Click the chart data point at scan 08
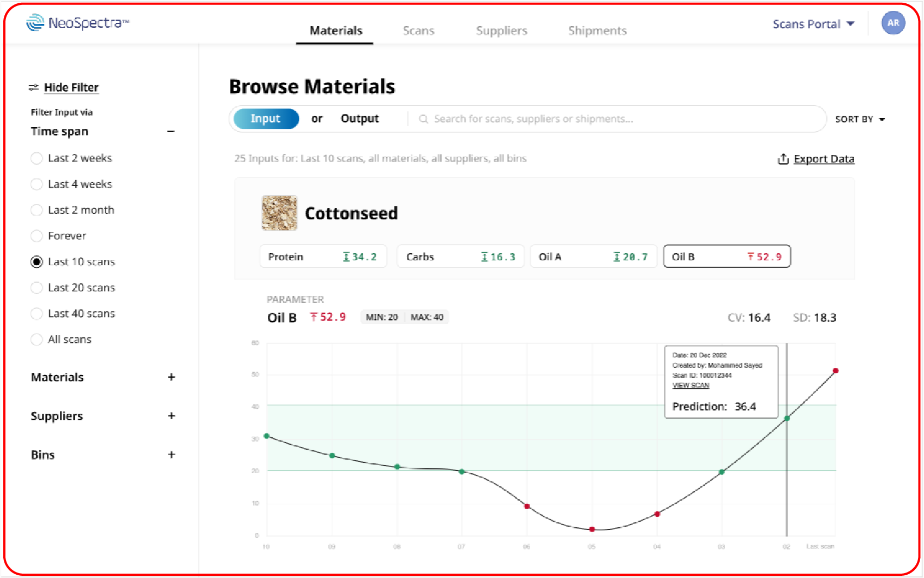 click(397, 467)
